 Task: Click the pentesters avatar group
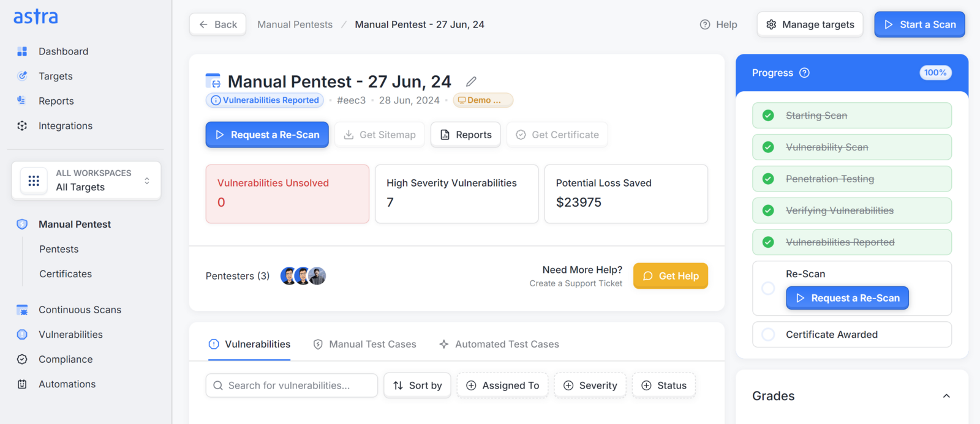(x=303, y=276)
